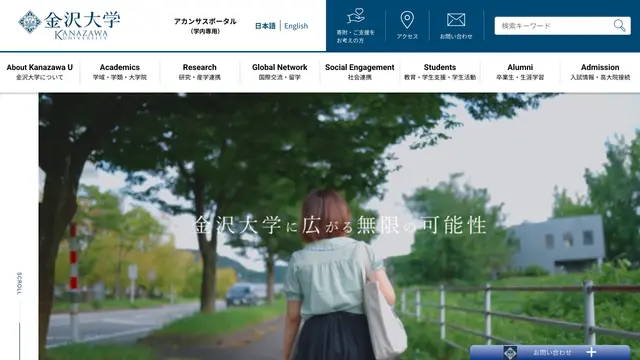640x360 pixels.
Task: Click the plus icon on contact bar
Action: pos(591,352)
